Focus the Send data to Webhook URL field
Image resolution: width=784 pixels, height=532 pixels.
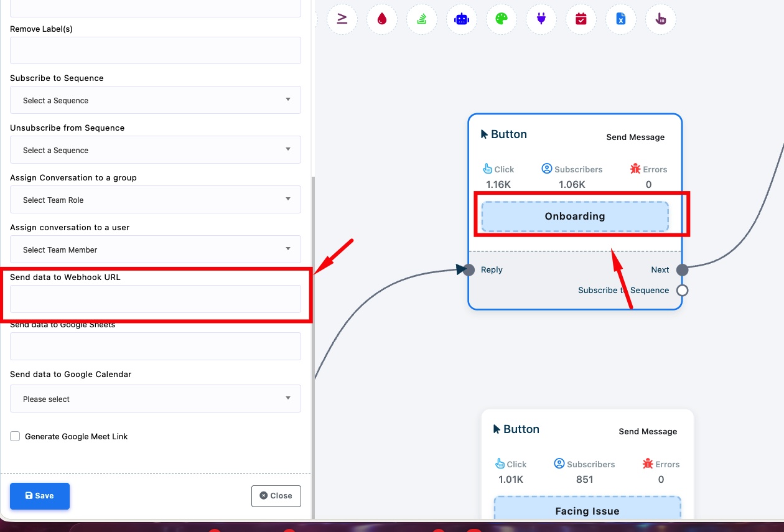[156, 299]
